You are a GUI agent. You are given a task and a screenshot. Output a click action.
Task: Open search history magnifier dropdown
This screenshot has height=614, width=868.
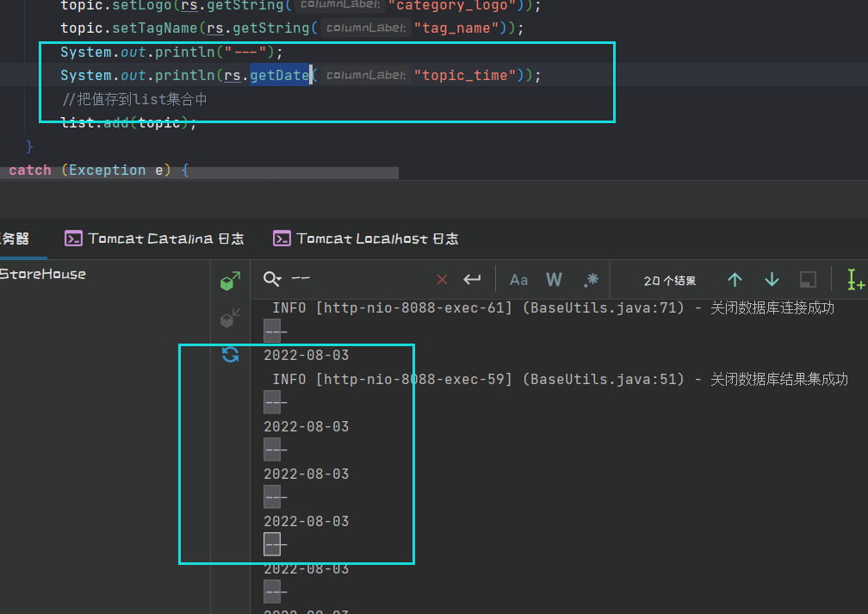(x=272, y=278)
